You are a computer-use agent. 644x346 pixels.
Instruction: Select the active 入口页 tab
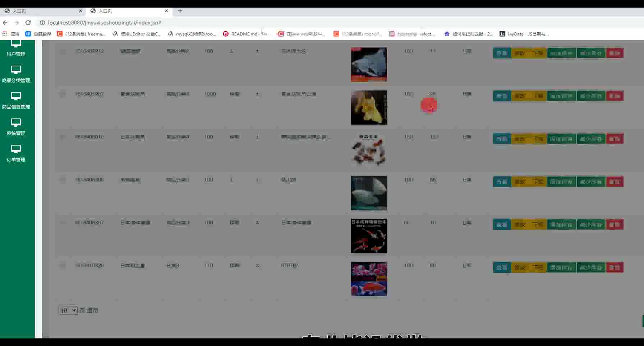pyautogui.click(x=129, y=11)
